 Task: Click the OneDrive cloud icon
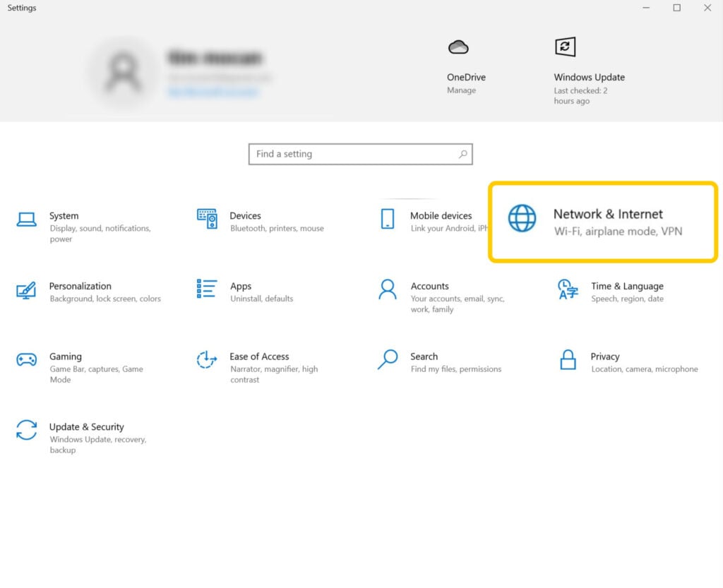(x=459, y=46)
